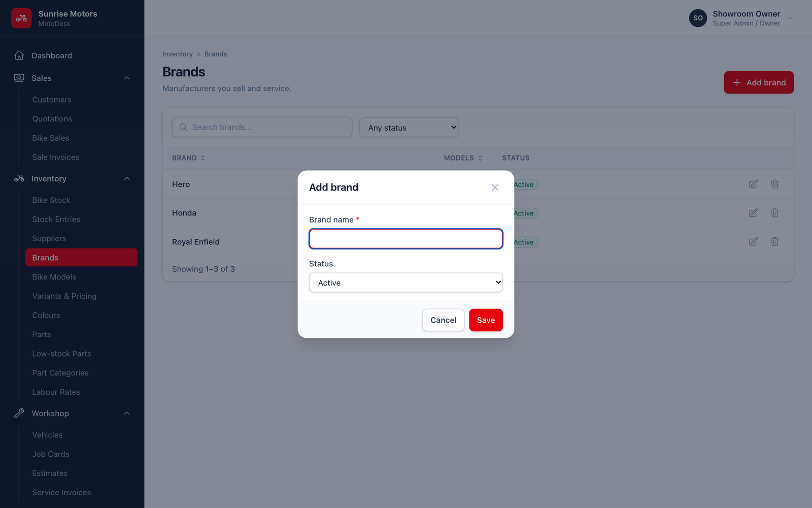Screen dimensions: 812x508
Task: Click the Sales cash icon
Action: click(x=19, y=78)
